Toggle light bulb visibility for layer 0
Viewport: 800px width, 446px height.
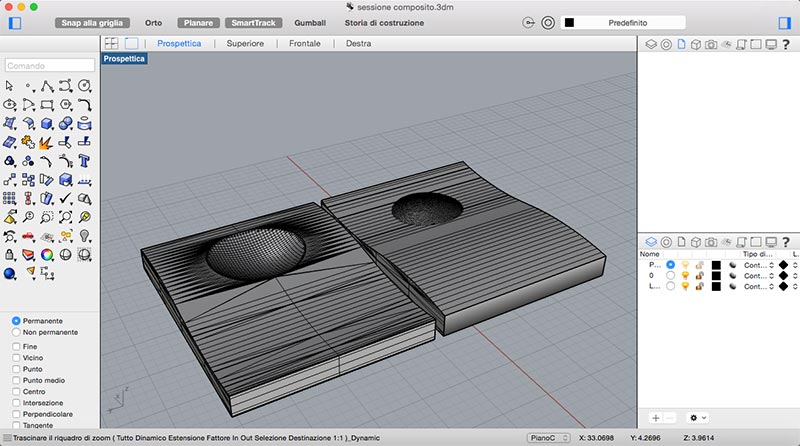[685, 275]
